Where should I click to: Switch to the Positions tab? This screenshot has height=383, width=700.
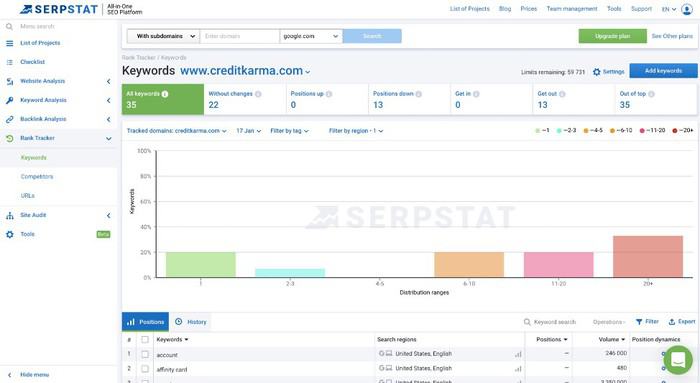click(145, 322)
